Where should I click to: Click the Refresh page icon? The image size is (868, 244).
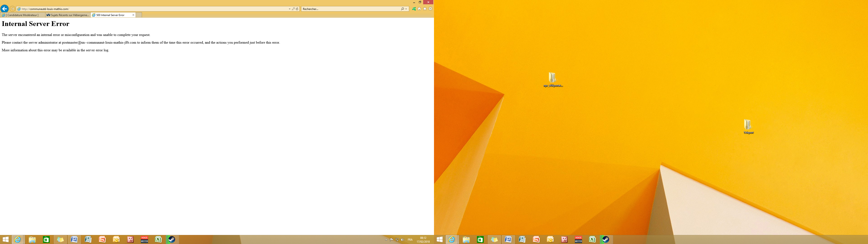click(297, 9)
